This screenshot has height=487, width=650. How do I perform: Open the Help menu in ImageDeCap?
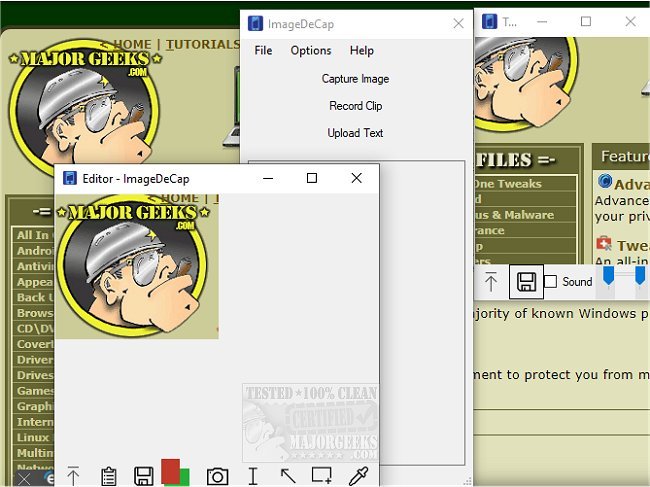(x=361, y=51)
